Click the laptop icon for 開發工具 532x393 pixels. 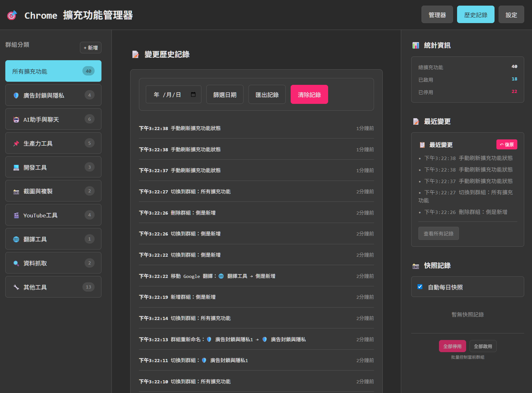coord(16,167)
